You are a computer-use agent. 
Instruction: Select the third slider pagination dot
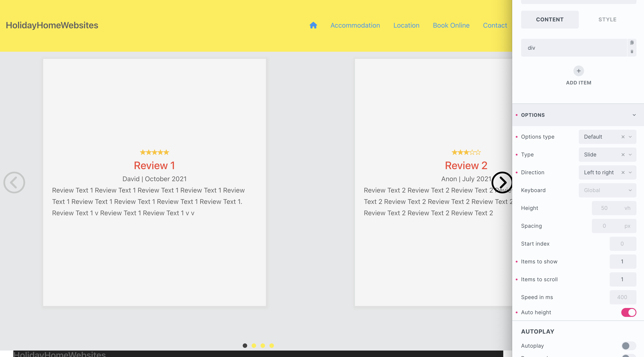pos(263,345)
